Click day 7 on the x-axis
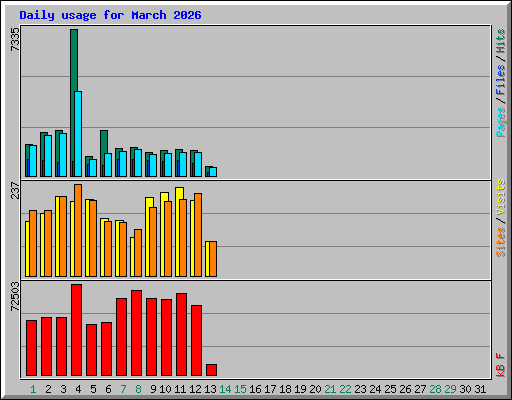This screenshot has width=512, height=400. (123, 389)
